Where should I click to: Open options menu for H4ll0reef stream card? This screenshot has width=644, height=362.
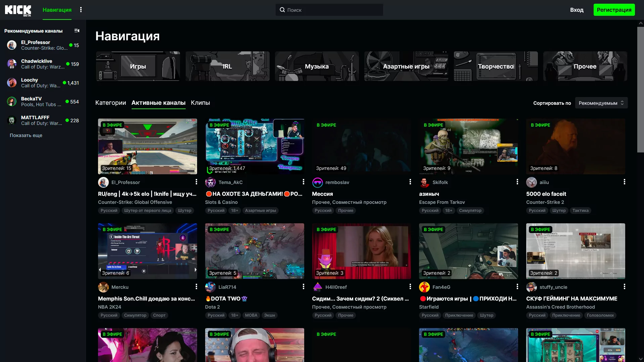coord(410,286)
